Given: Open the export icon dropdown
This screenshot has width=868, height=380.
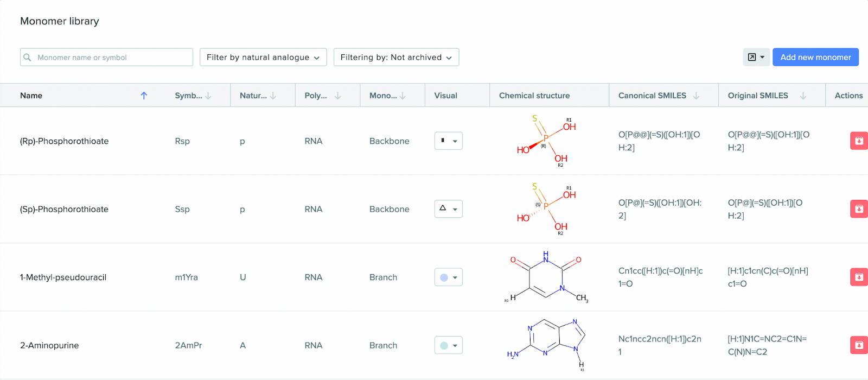Looking at the screenshot, I should 756,57.
